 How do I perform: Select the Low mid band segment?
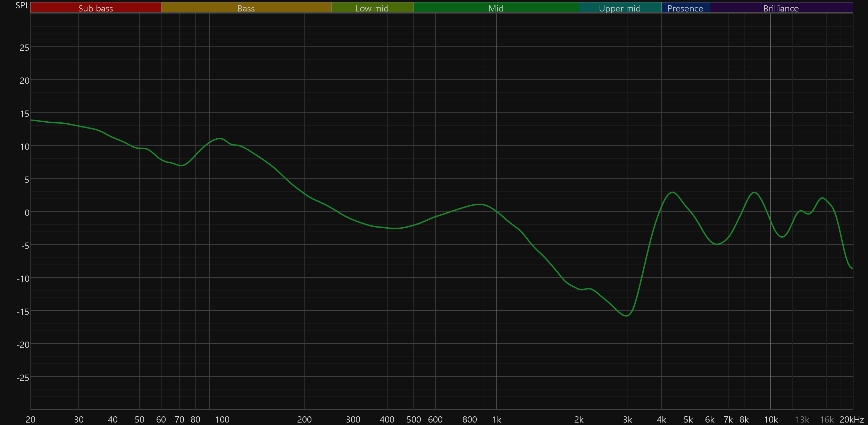click(372, 8)
